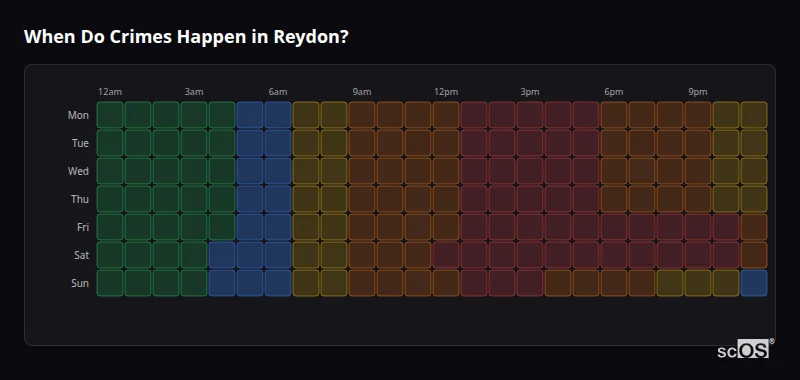Select the Friday 3pm heatmap cell
This screenshot has width=800, height=380.
point(530,227)
